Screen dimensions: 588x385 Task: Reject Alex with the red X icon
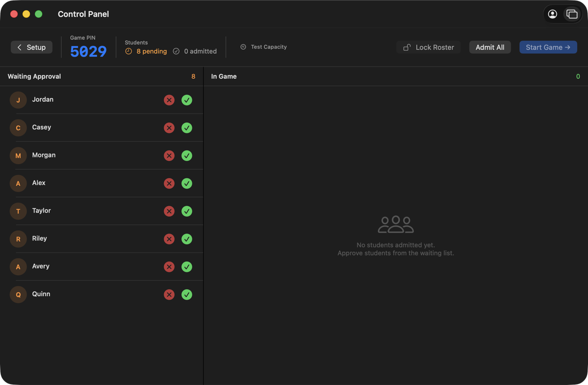coord(169,184)
